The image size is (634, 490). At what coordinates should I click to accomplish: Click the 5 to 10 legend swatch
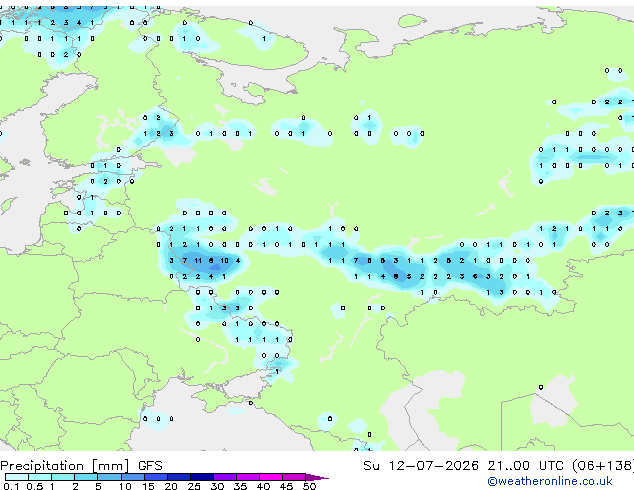(109, 477)
